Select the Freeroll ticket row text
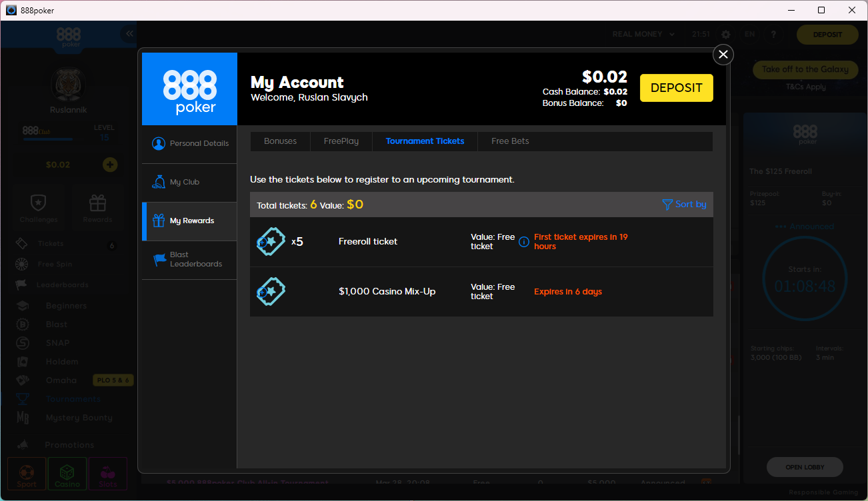868x501 pixels. (368, 242)
